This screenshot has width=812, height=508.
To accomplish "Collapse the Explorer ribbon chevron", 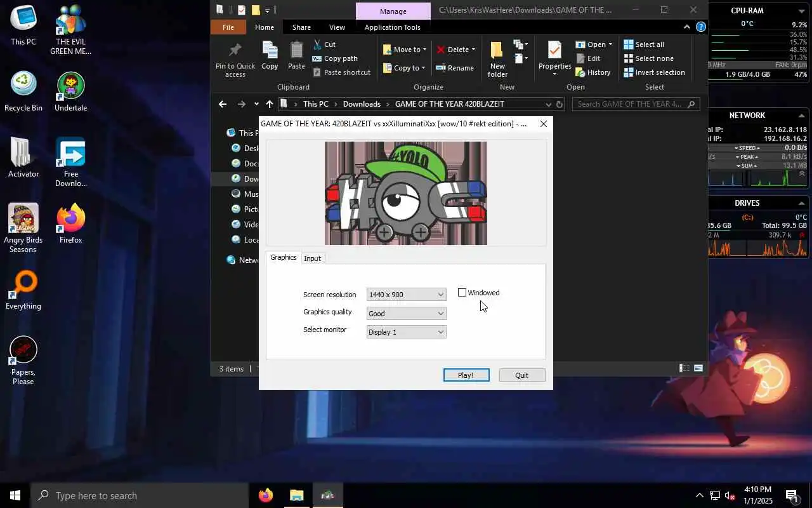I will (x=686, y=27).
